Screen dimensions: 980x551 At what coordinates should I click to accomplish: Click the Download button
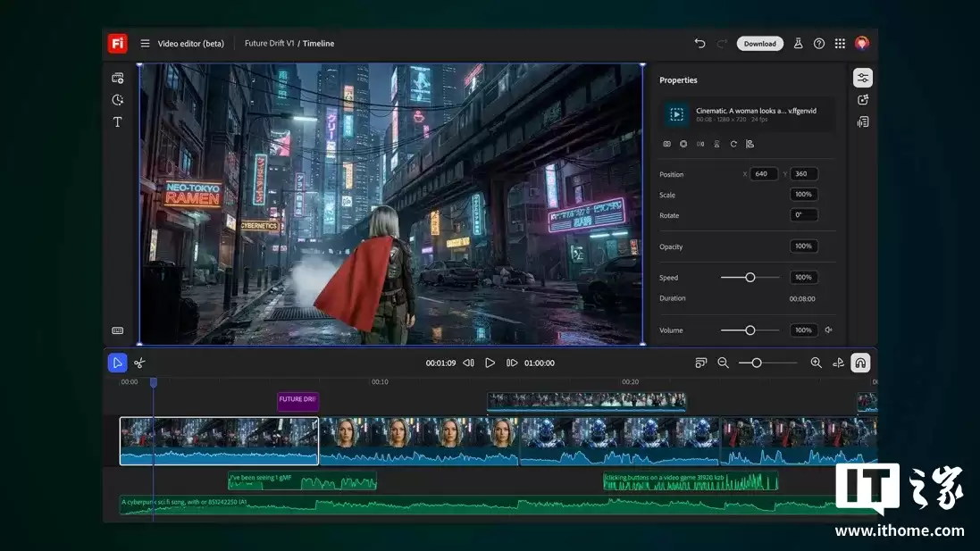click(759, 43)
